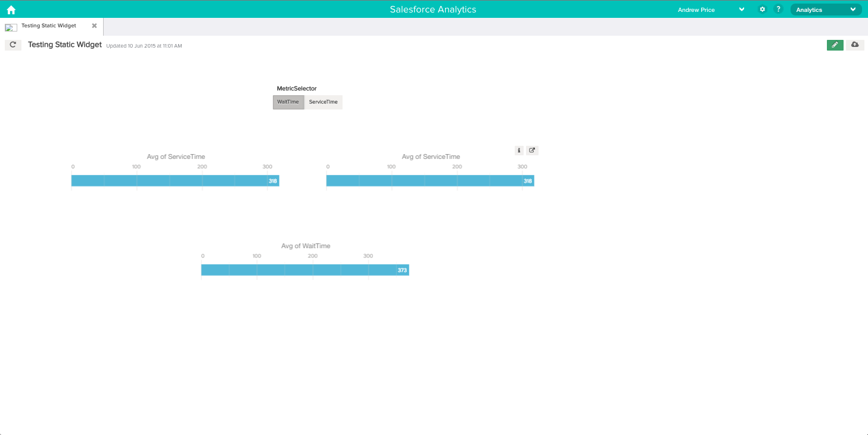This screenshot has height=435, width=868.
Task: Click the Salesforce Analytics header title
Action: (x=433, y=10)
